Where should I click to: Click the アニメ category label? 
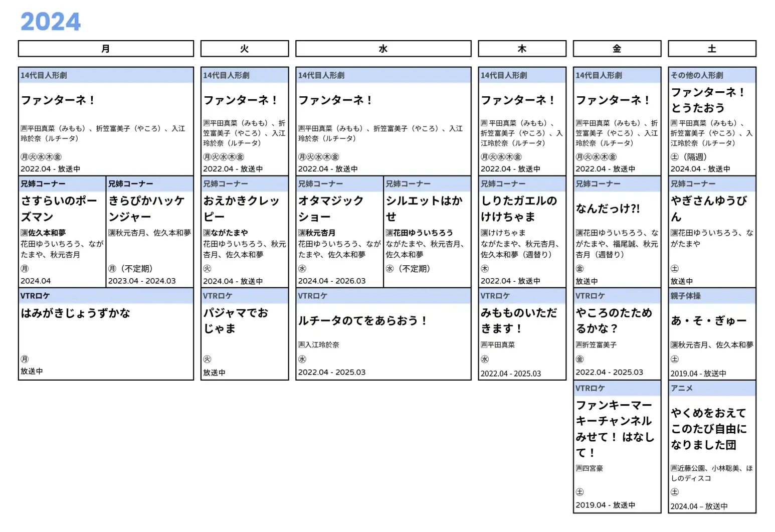point(682,388)
